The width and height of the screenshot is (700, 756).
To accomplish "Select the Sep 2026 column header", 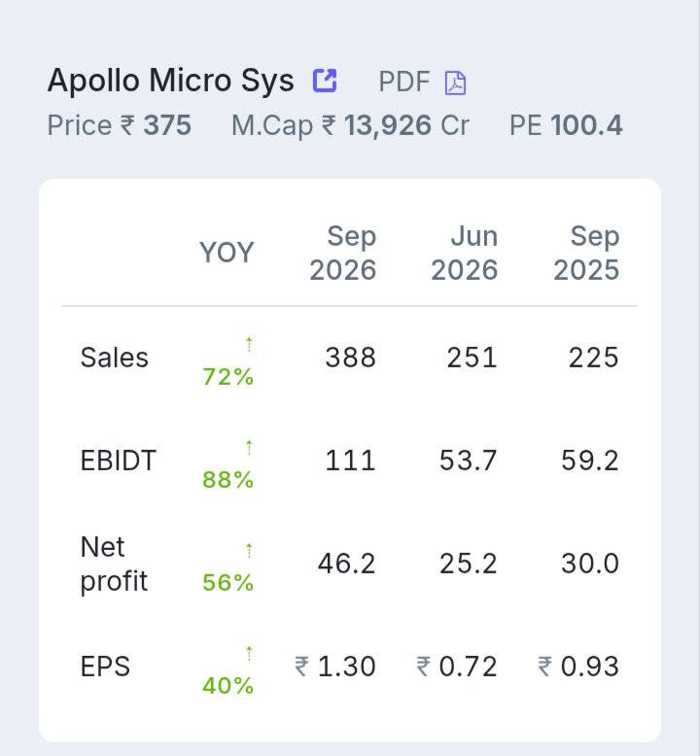I will coord(343,253).
